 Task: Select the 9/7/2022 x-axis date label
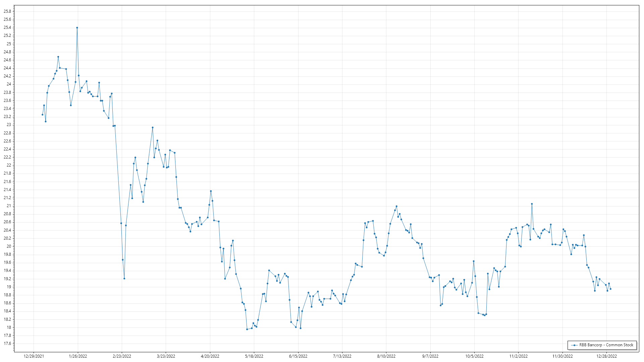point(430,356)
